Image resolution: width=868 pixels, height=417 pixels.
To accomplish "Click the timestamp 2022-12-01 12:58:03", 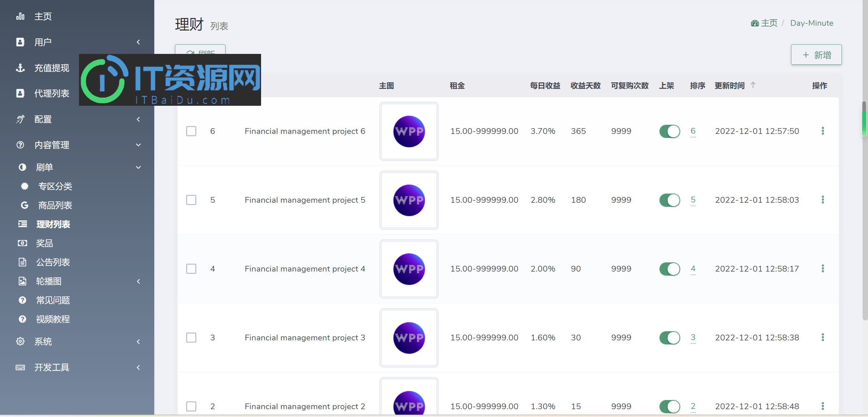I will point(757,200).
